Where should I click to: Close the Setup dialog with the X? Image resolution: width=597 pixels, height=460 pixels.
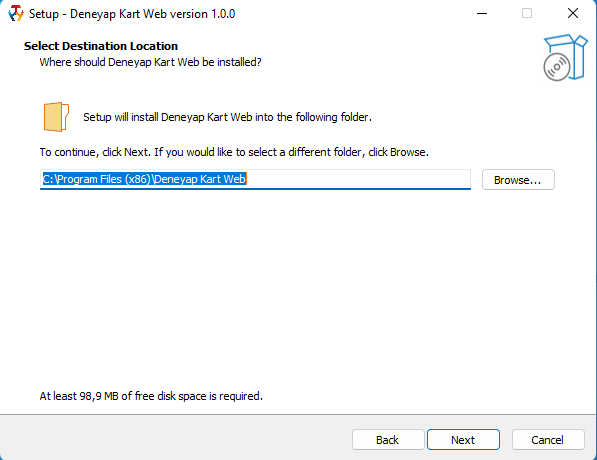click(x=573, y=13)
